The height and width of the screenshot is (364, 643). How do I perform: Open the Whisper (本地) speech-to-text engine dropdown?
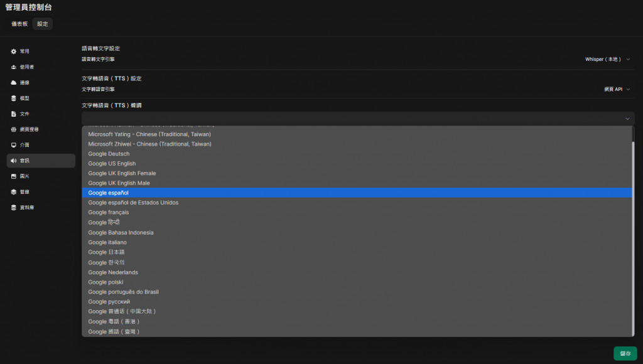pos(607,60)
